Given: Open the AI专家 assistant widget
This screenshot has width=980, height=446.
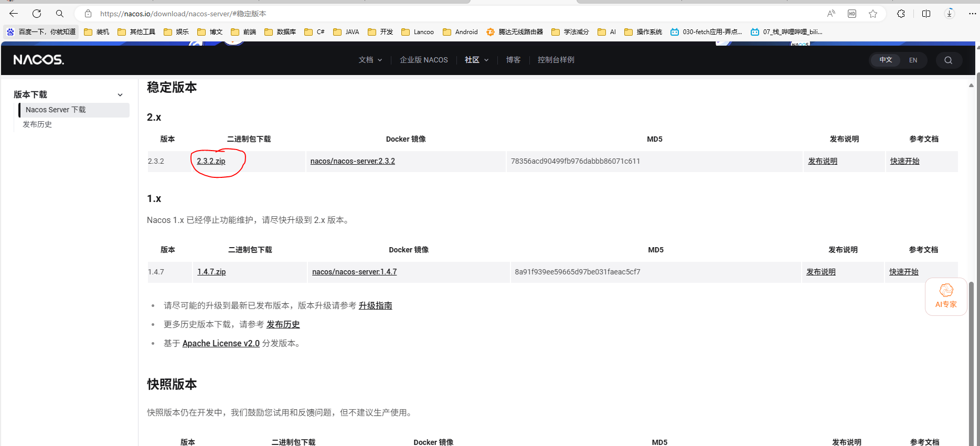Looking at the screenshot, I should (946, 296).
